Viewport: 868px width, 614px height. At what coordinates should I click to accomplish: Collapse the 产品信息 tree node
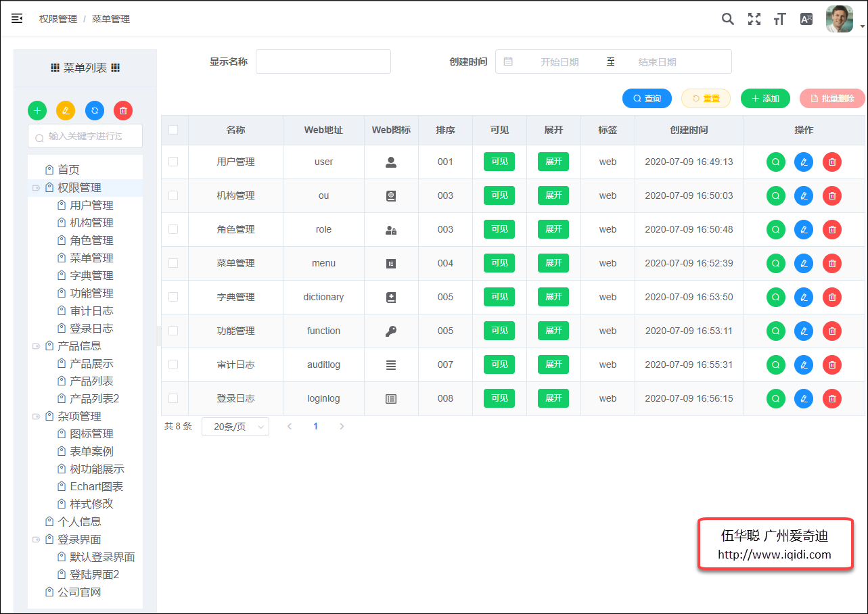(x=36, y=346)
